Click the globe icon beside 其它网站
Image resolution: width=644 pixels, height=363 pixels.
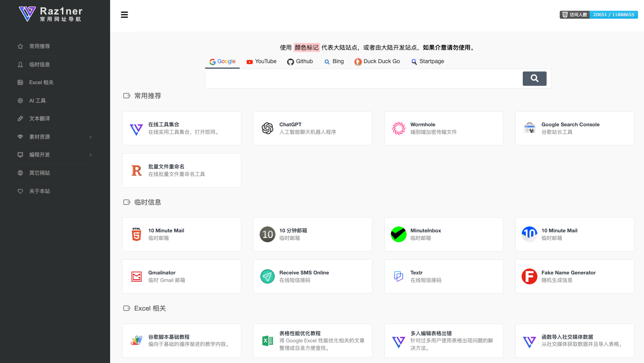point(20,173)
